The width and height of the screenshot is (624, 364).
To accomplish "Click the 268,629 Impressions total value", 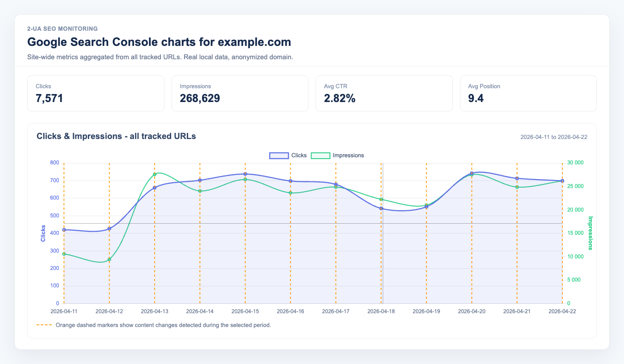I will (200, 98).
